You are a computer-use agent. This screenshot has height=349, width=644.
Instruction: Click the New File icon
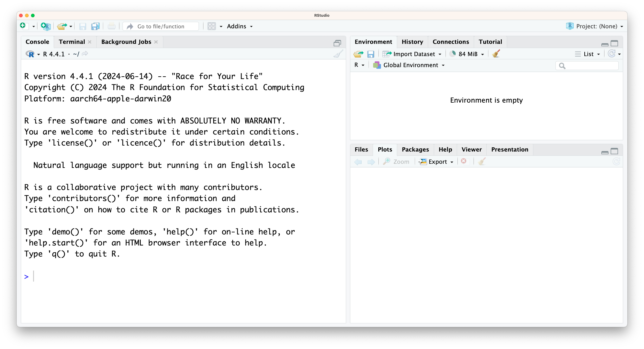click(24, 26)
